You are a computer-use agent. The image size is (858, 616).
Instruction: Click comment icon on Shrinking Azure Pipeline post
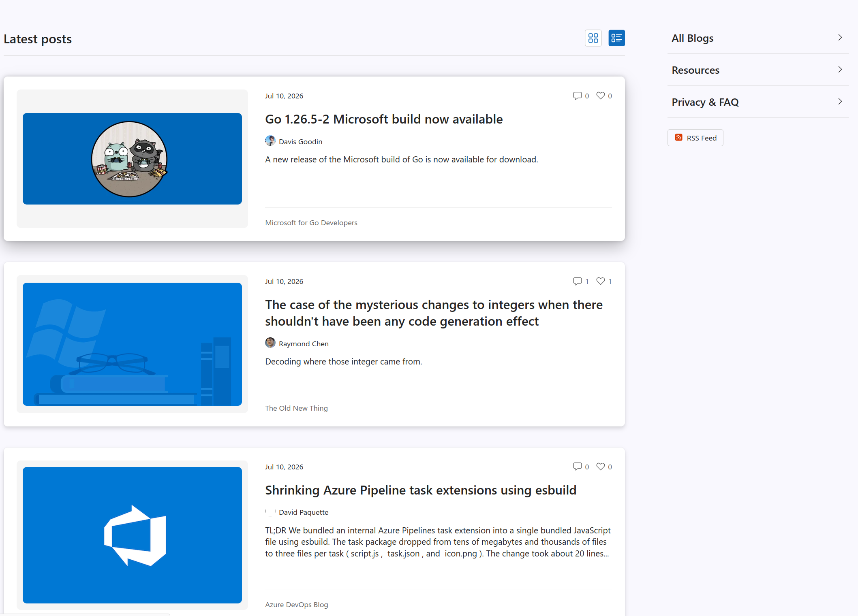tap(577, 467)
